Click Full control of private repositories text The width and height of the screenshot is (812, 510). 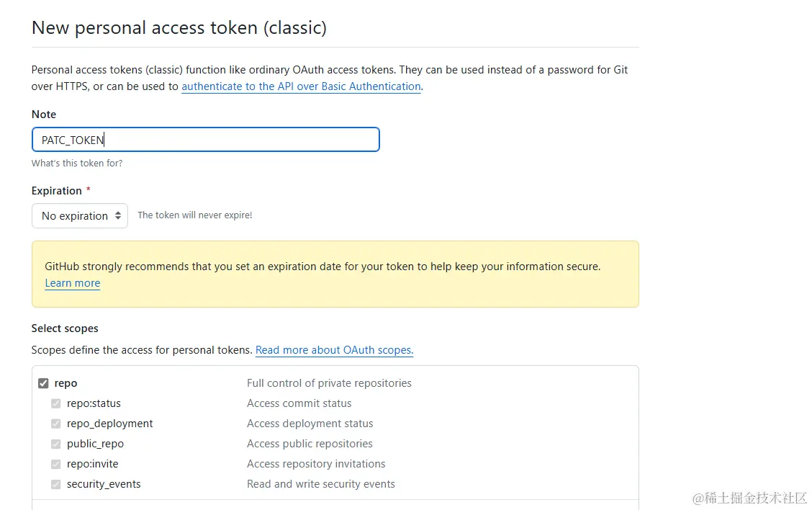[329, 383]
